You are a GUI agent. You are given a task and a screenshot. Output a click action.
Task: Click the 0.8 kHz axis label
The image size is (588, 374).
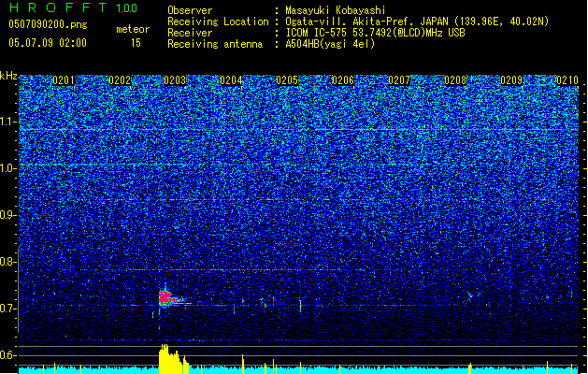[x=8, y=262]
